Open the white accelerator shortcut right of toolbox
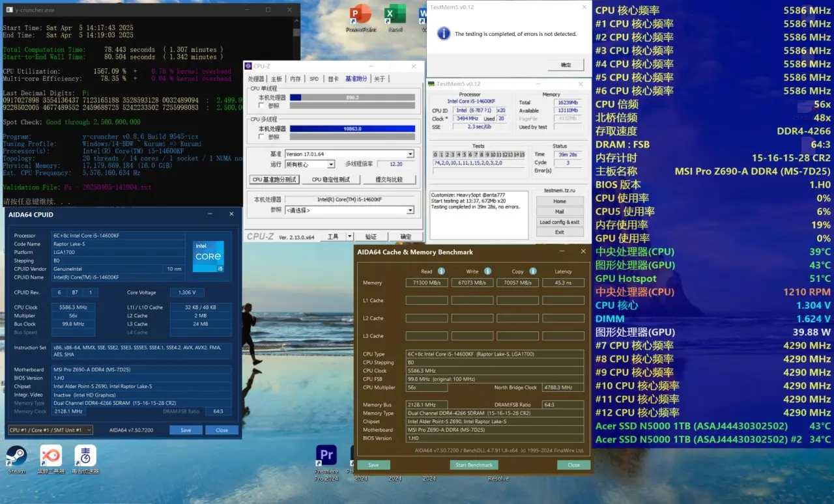This screenshot has width=834, height=504. point(85,458)
